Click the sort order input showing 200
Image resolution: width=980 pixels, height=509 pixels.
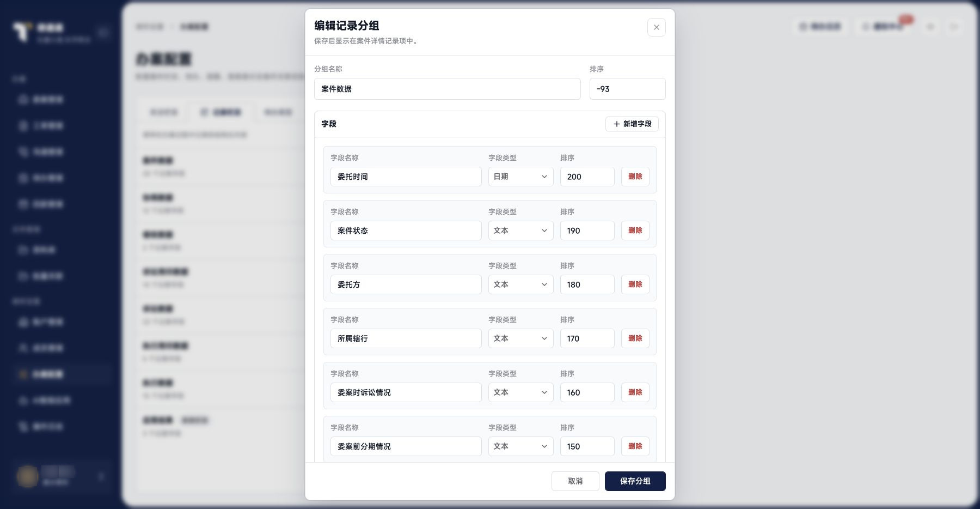pyautogui.click(x=587, y=177)
